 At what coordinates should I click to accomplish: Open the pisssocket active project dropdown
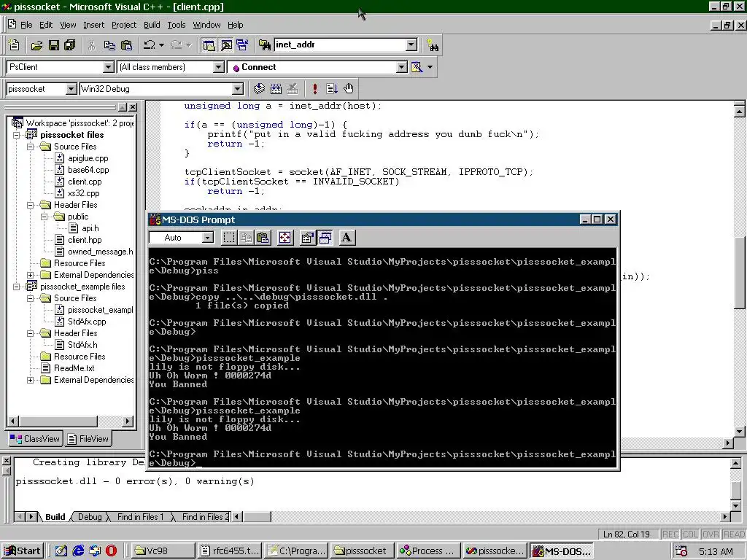(x=71, y=89)
